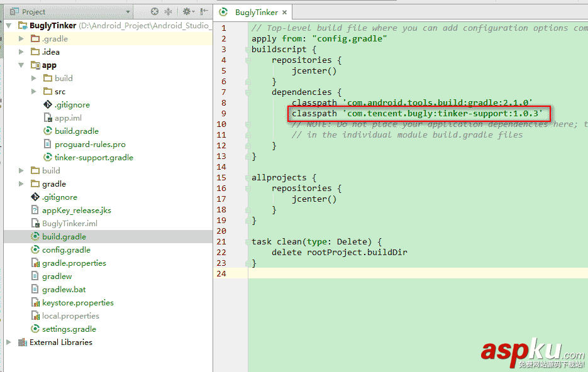Viewport: 588px width, 372px height.
Task: Click the collapse all icon in Project toolbar
Action: 169,11
